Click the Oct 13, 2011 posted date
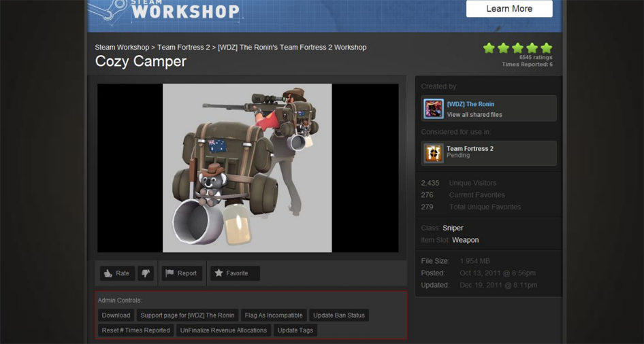Screen dimensions: 644x344 pyautogui.click(x=498, y=273)
